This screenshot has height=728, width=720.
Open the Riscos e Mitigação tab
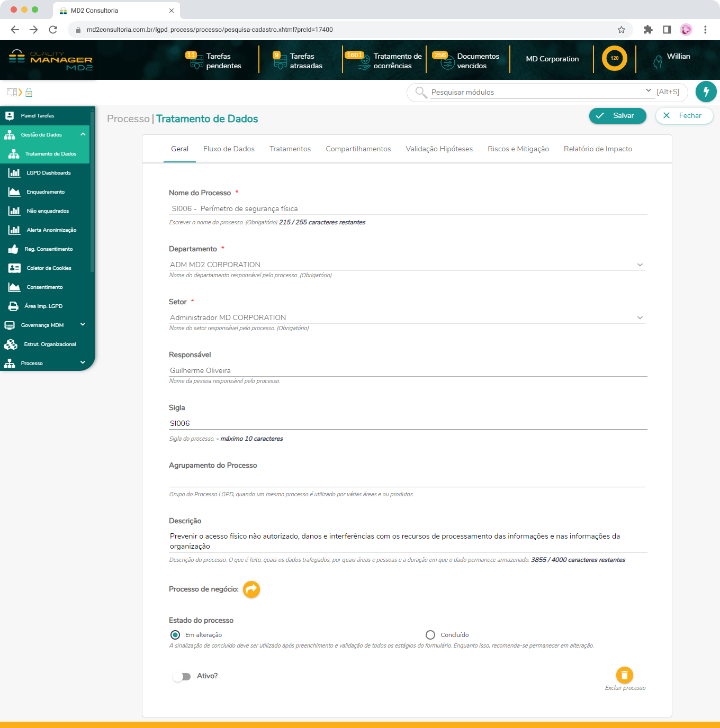[518, 149]
